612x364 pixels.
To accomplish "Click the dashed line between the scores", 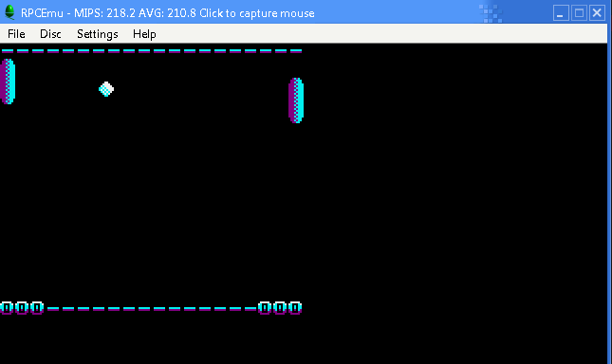I will point(152,309).
